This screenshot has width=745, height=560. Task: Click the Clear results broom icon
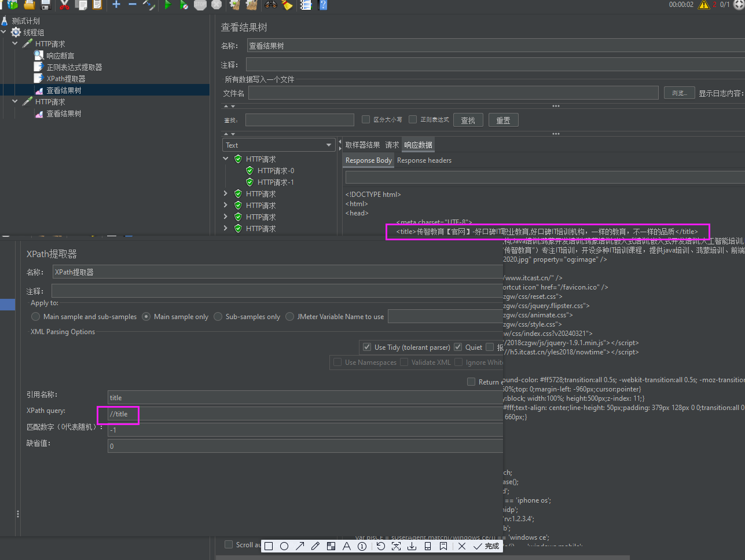coord(235,5)
